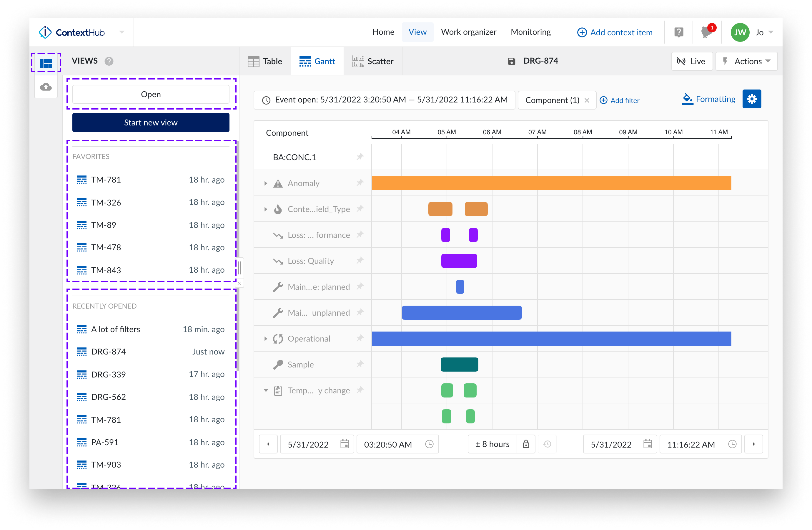Viewport: 812px width, 530px height.
Task: Click the save icon beside DRG-874
Action: coord(511,61)
